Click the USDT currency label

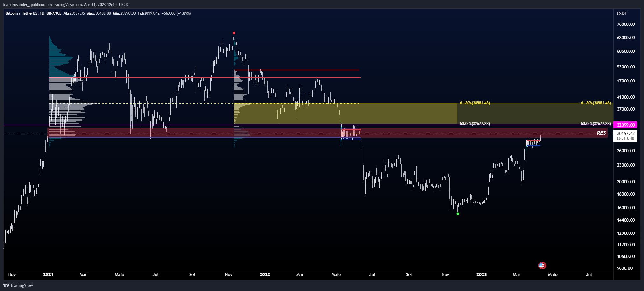621,13
